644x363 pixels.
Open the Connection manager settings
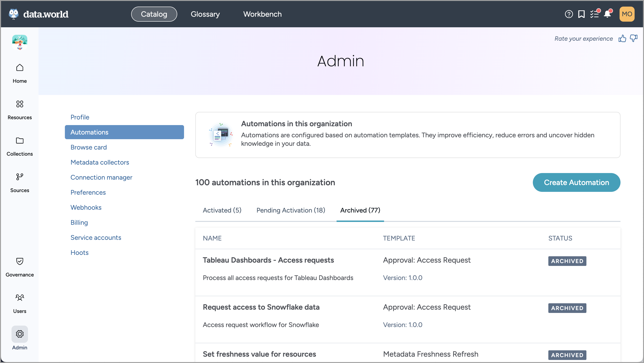click(x=101, y=177)
